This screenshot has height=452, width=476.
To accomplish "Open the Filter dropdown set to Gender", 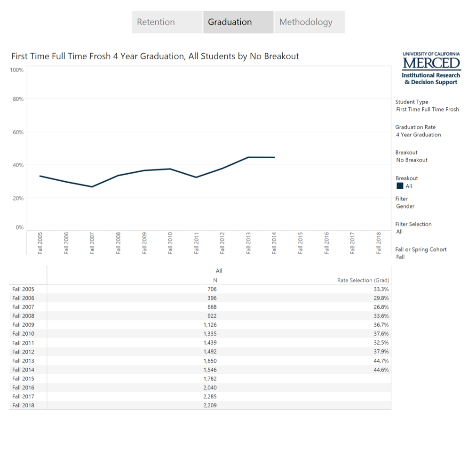I will (405, 206).
